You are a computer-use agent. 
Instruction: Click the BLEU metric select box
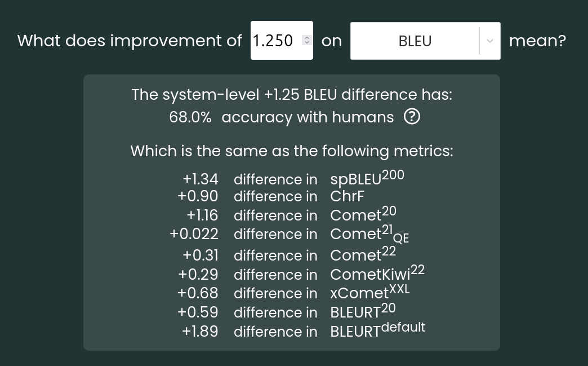click(x=425, y=41)
